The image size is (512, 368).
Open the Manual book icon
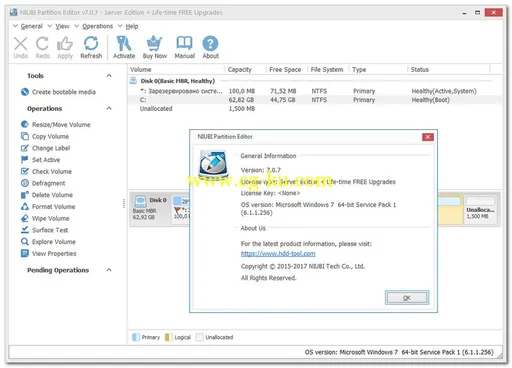point(184,44)
